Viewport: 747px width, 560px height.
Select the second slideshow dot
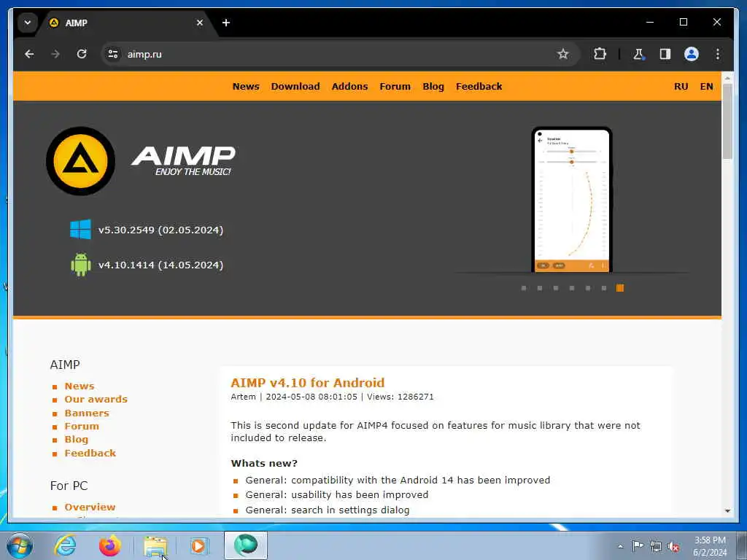(540, 288)
